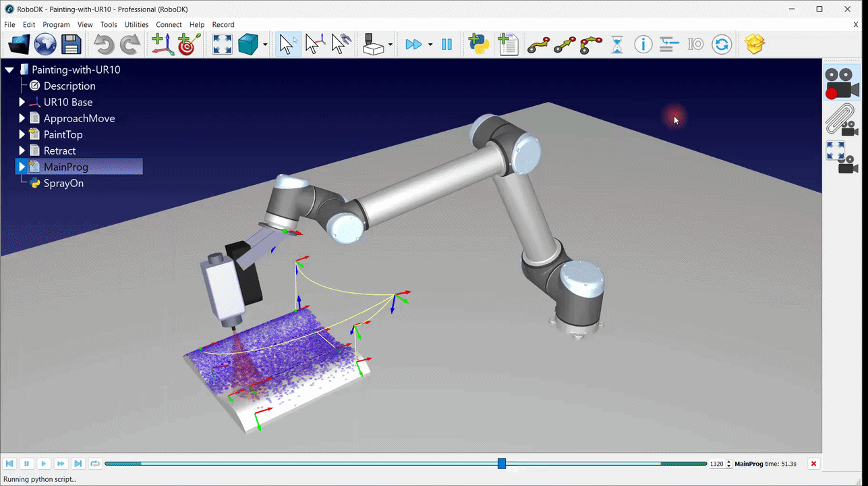Pause playback in the simulation bar
This screenshot has width=868, height=486.
coord(26,464)
